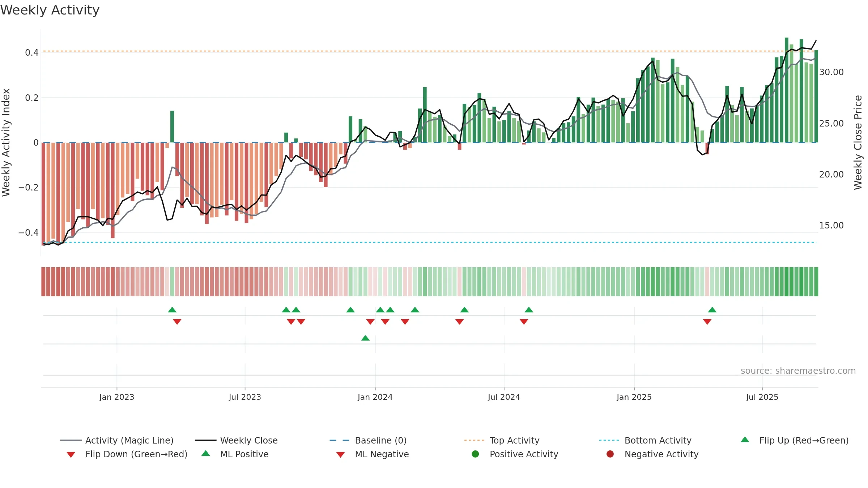Click the Top Activity legend entry
The image size is (868, 488).
(502, 440)
